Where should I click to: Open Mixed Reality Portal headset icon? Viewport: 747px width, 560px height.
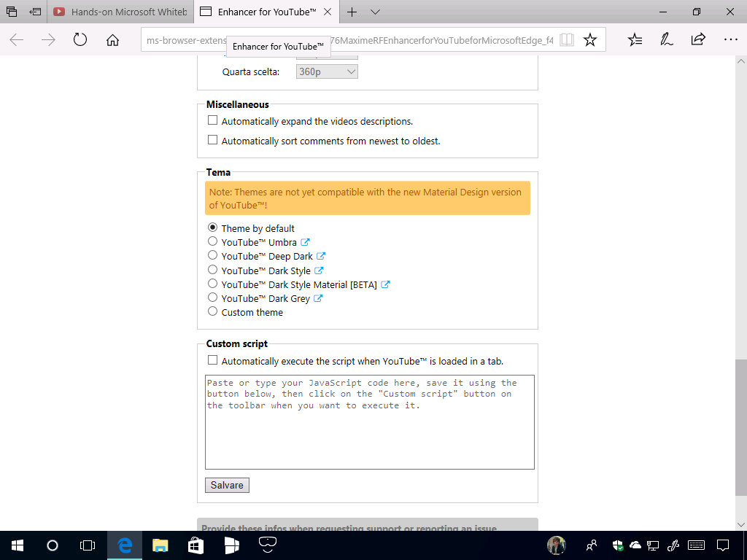point(268,544)
